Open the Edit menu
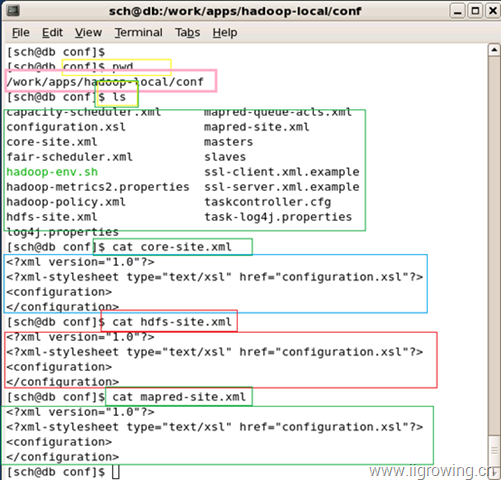This screenshot has height=480, width=501. click(52, 33)
